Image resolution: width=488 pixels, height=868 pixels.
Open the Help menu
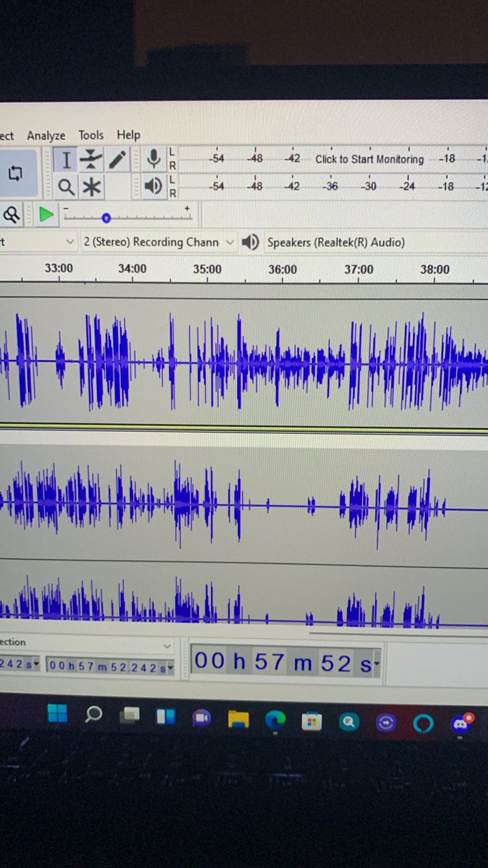click(x=129, y=135)
